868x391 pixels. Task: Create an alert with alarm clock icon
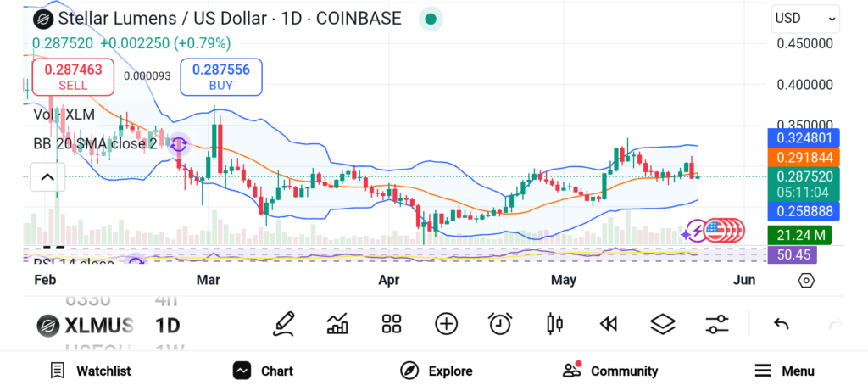click(500, 324)
